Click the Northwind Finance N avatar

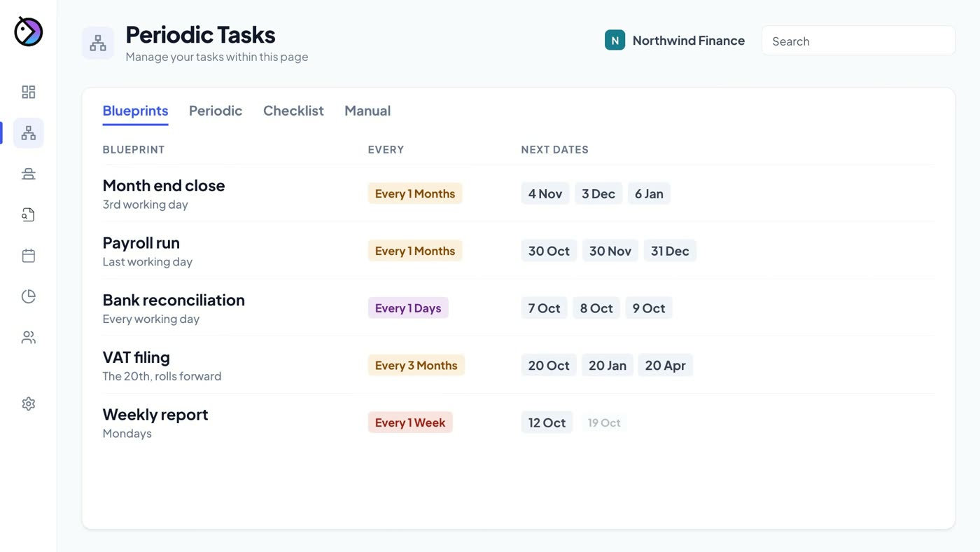pos(615,41)
